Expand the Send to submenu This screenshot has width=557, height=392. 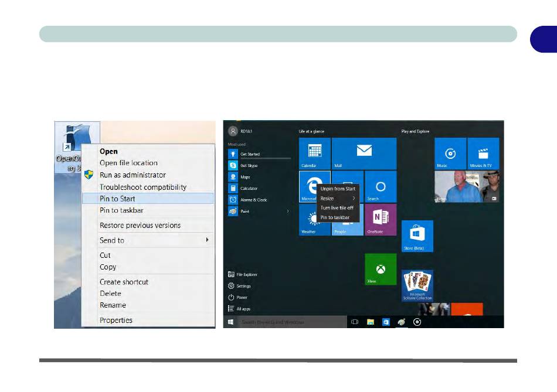click(148, 240)
